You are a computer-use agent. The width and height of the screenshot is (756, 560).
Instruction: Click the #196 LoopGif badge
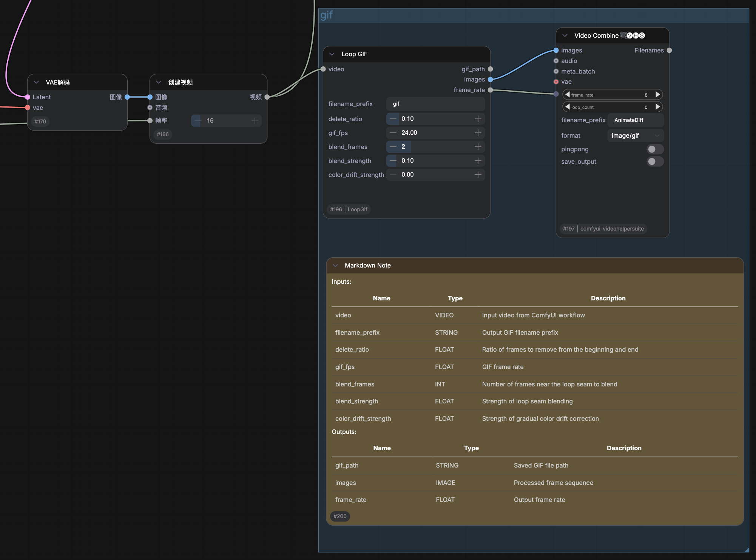point(349,209)
